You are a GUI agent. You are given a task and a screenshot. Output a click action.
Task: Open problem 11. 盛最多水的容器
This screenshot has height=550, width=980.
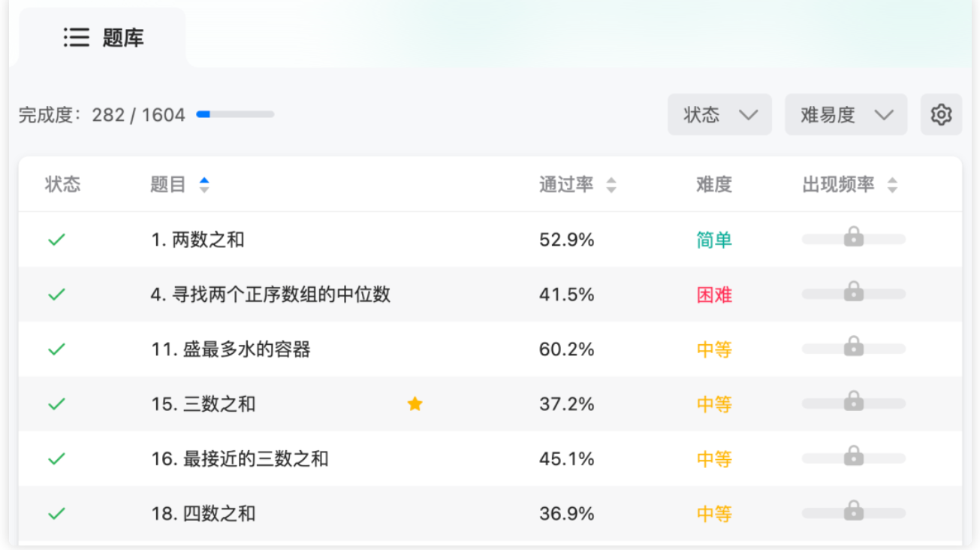[x=231, y=349]
